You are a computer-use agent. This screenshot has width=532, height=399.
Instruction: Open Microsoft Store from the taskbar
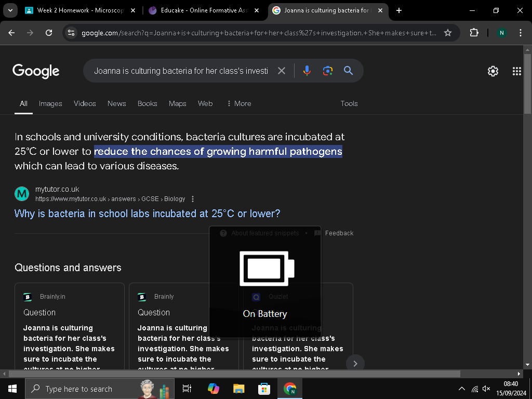point(264,389)
